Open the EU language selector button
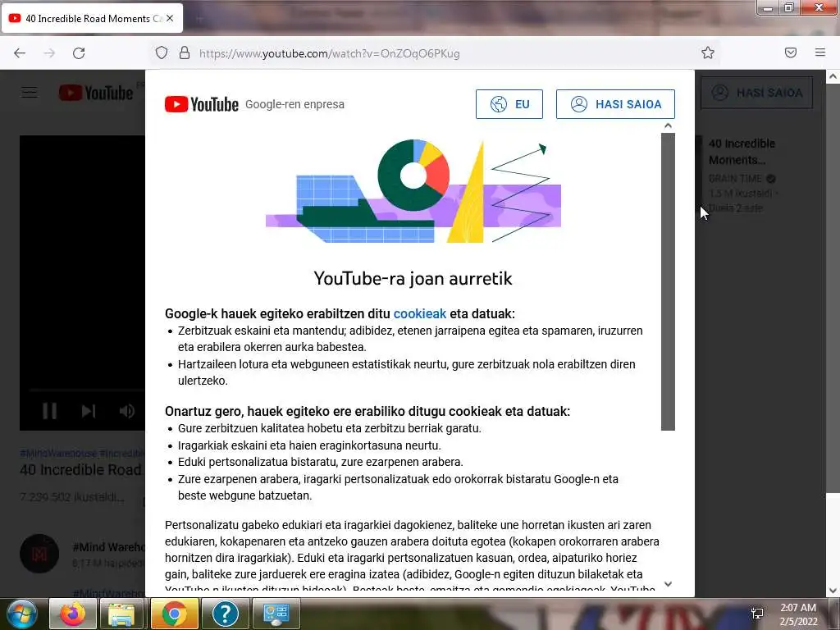Viewport: 840px width, 630px height. tap(509, 104)
